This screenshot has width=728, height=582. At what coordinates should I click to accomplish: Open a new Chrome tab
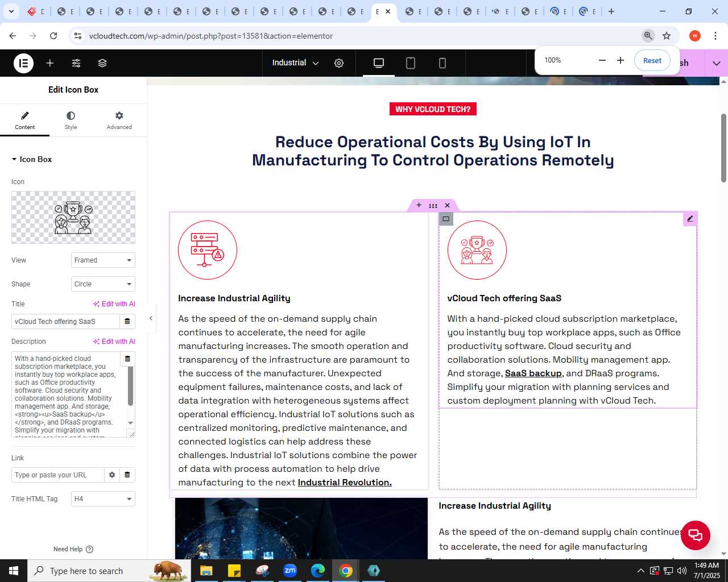pos(611,11)
